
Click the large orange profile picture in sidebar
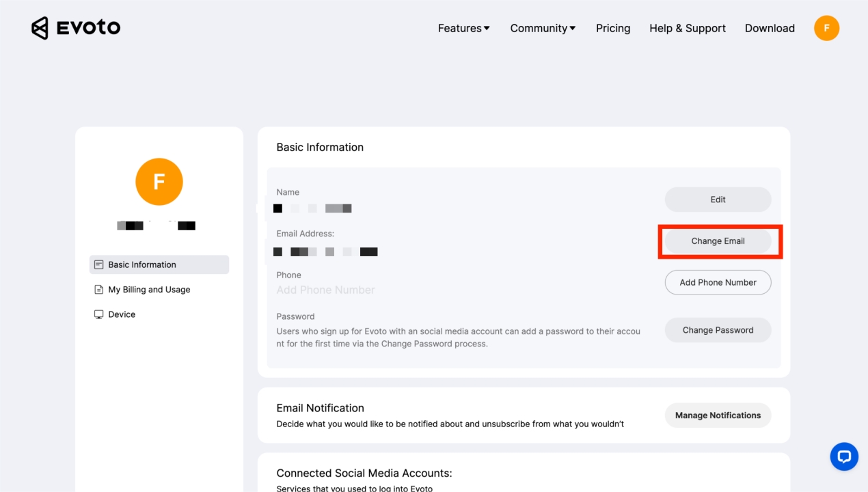(159, 182)
